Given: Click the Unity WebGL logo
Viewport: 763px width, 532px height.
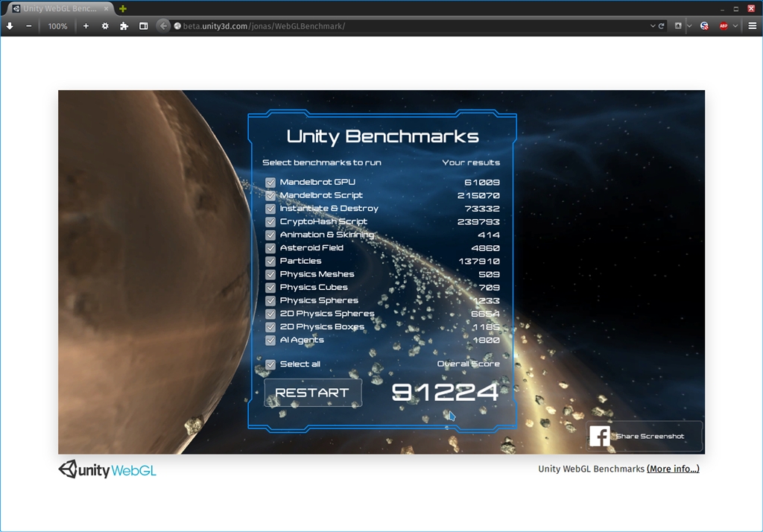Looking at the screenshot, I should tap(107, 469).
